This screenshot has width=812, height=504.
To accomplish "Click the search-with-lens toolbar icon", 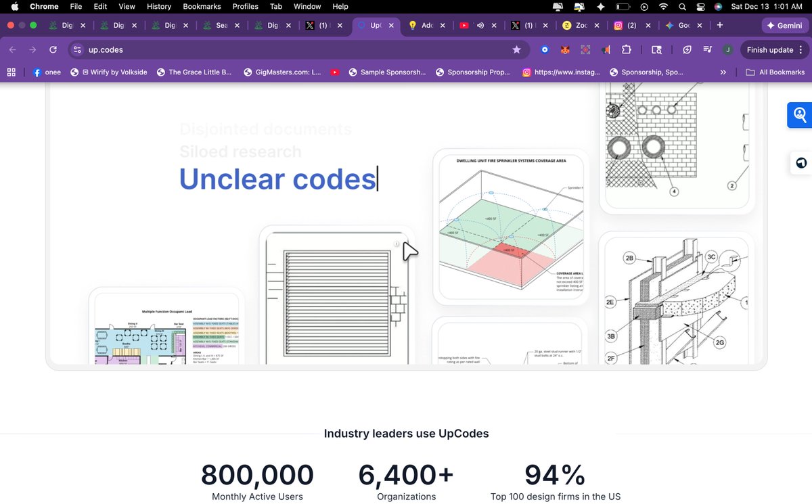I will (656, 50).
